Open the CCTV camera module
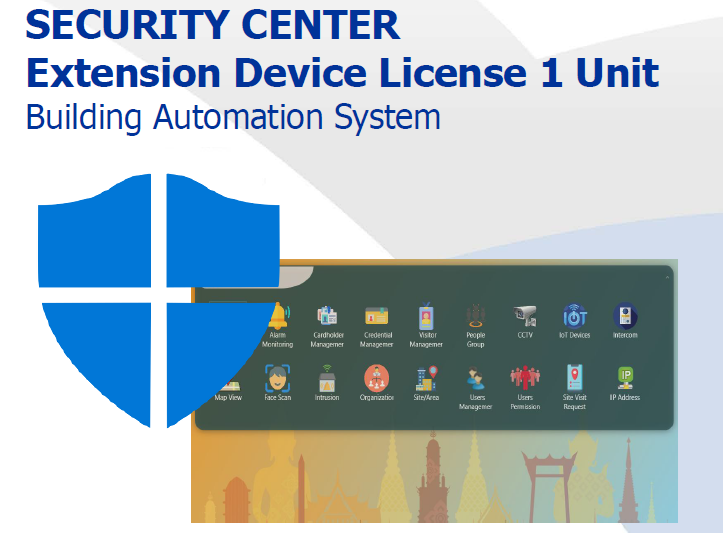The width and height of the screenshot is (726, 533). tap(525, 316)
